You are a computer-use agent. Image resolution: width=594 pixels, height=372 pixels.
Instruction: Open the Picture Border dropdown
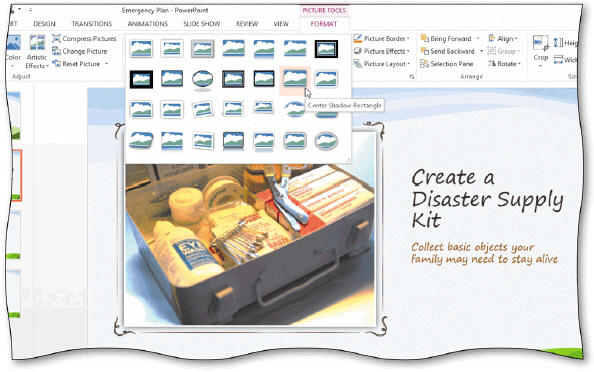coord(382,38)
